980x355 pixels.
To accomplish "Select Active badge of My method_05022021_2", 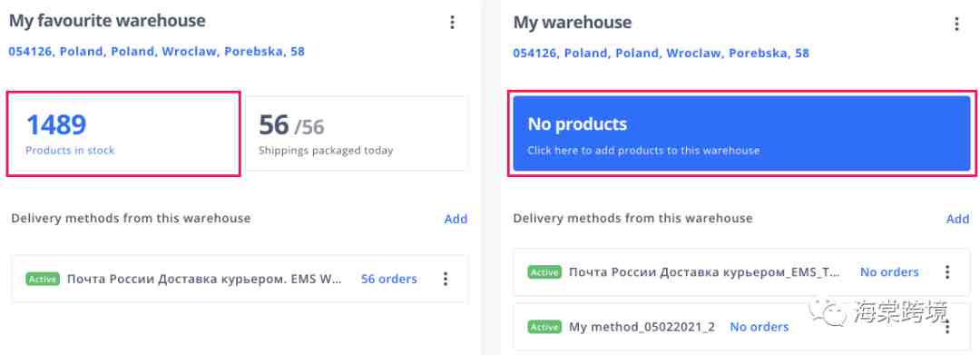I will pos(544,327).
